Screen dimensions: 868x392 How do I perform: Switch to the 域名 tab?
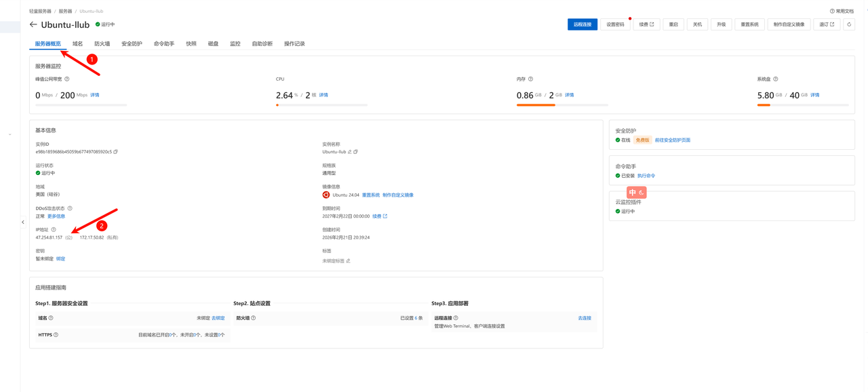tap(78, 44)
